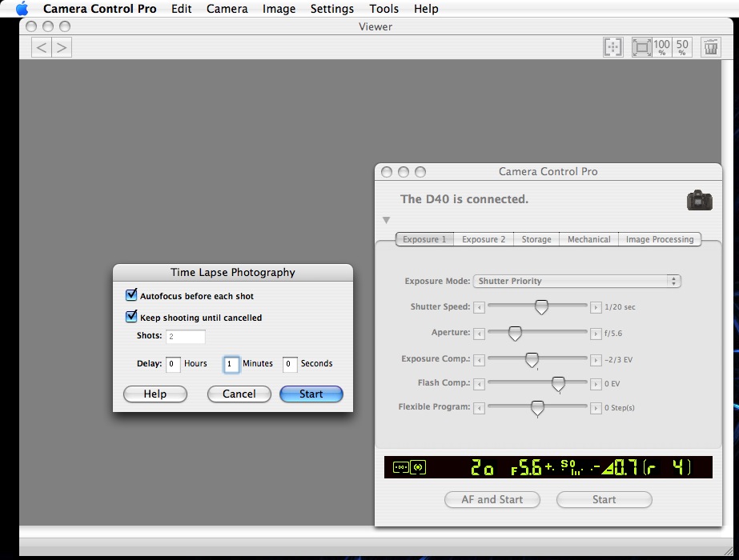Click 'The D40 is connected.' status text

coord(464,199)
